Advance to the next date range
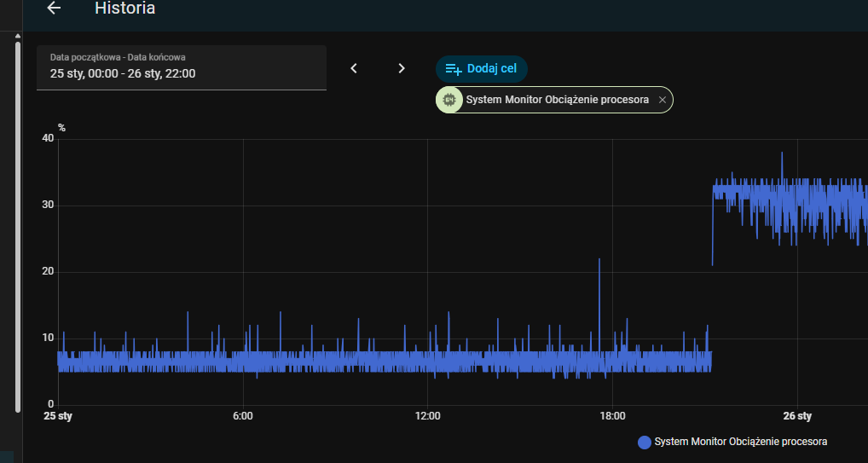Image resolution: width=868 pixels, height=463 pixels. point(402,68)
